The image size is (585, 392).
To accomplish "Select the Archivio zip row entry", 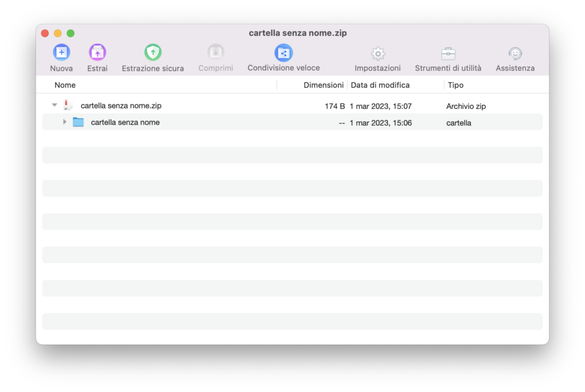I will coord(466,106).
